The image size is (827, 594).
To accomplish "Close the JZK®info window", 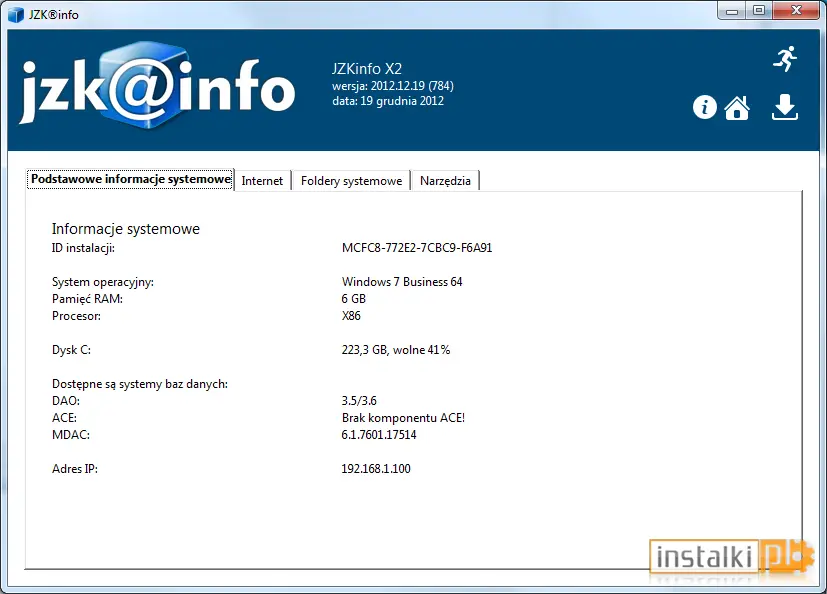I will point(796,11).
